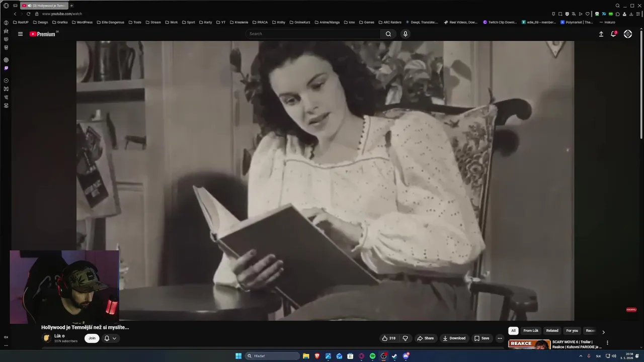
Task: Open the YouTube upload/create icon
Action: (601, 34)
